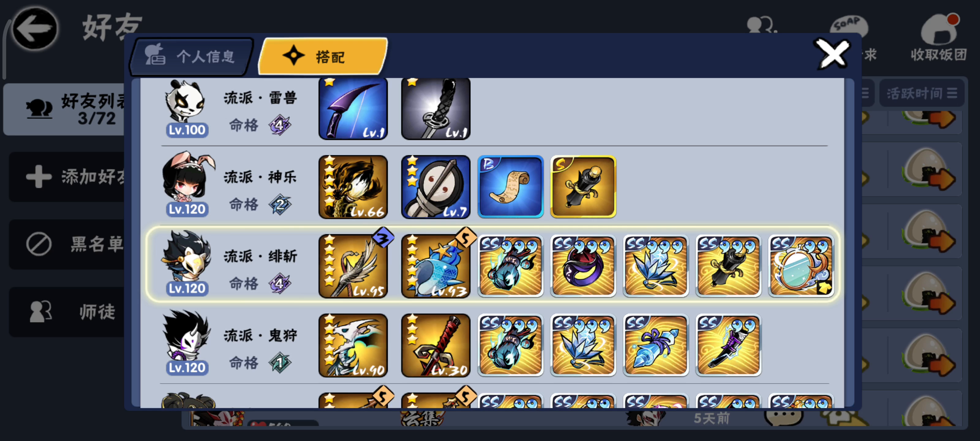
Task: Open 活跃时间 sort dropdown
Action: [x=922, y=93]
